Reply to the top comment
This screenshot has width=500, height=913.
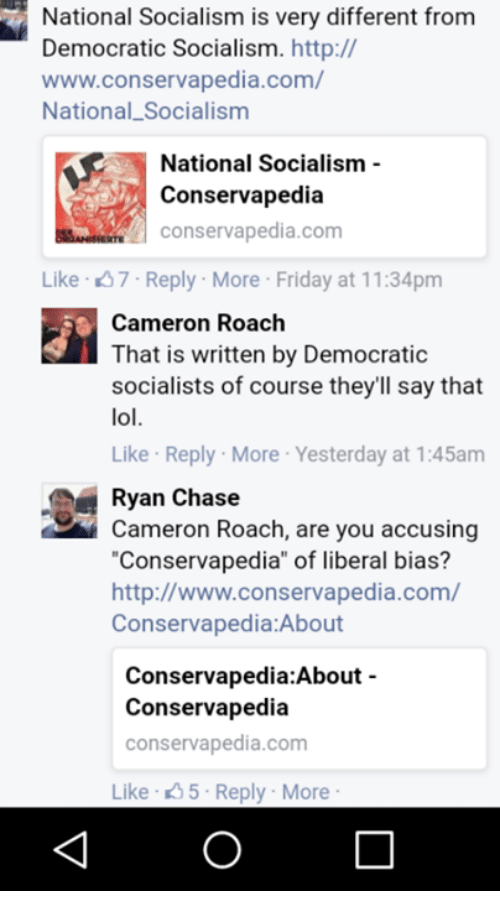pos(170,279)
